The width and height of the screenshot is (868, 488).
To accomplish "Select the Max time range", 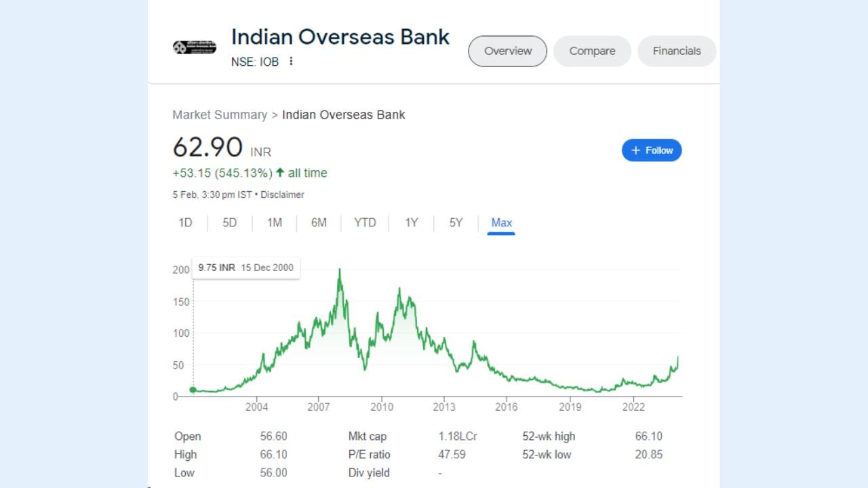I will click(501, 222).
